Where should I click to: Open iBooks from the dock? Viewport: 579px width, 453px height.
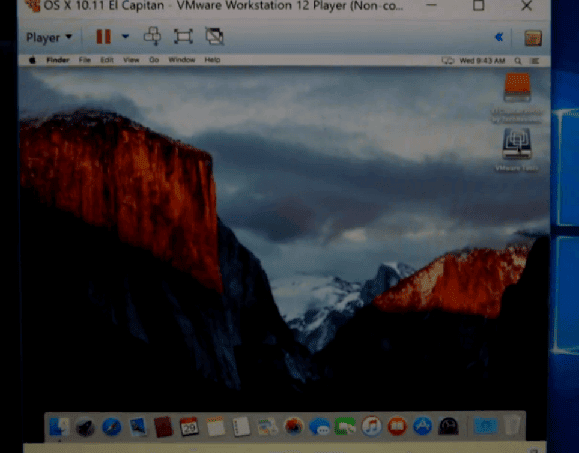[x=397, y=427]
